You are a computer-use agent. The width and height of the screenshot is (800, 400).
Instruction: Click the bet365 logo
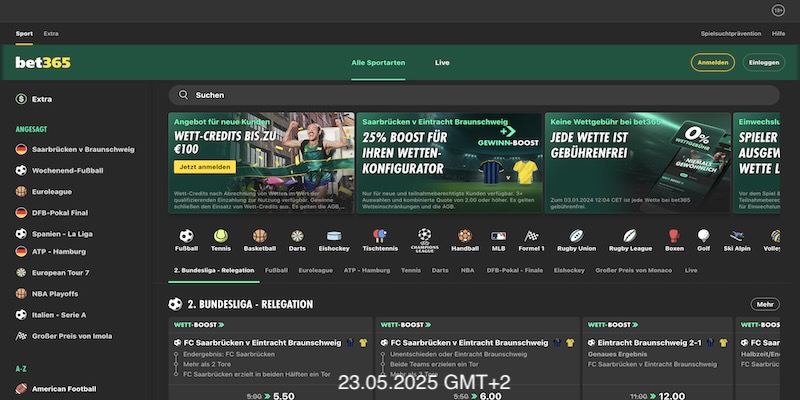pos(43,62)
